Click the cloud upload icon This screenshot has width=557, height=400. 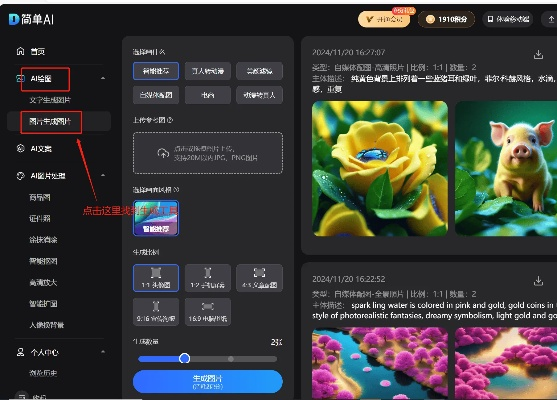click(163, 153)
